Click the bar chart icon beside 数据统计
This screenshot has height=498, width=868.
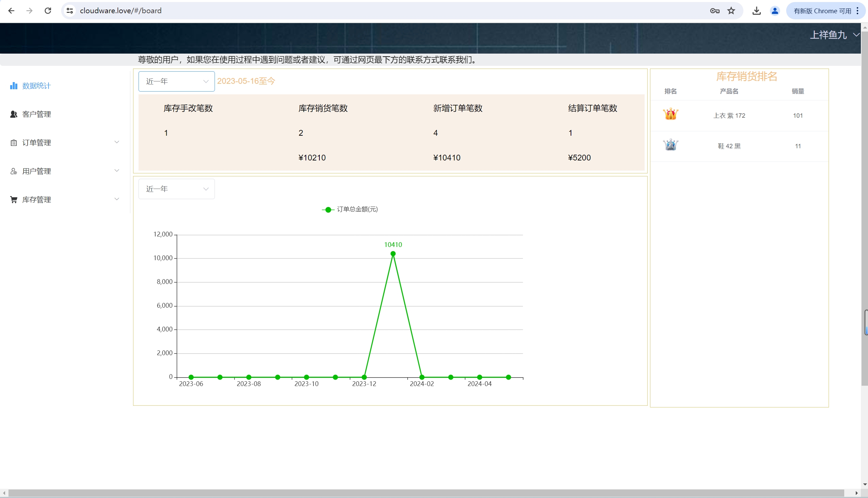tap(14, 85)
